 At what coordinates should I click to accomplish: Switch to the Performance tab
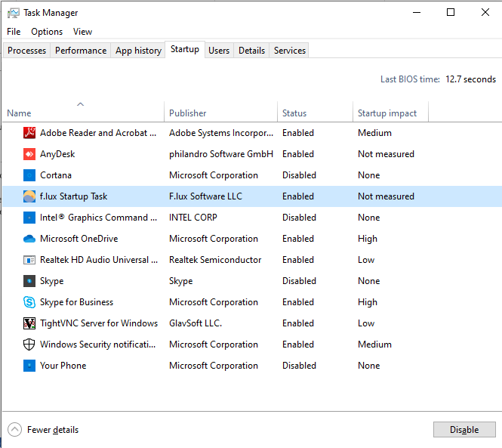[x=80, y=51]
